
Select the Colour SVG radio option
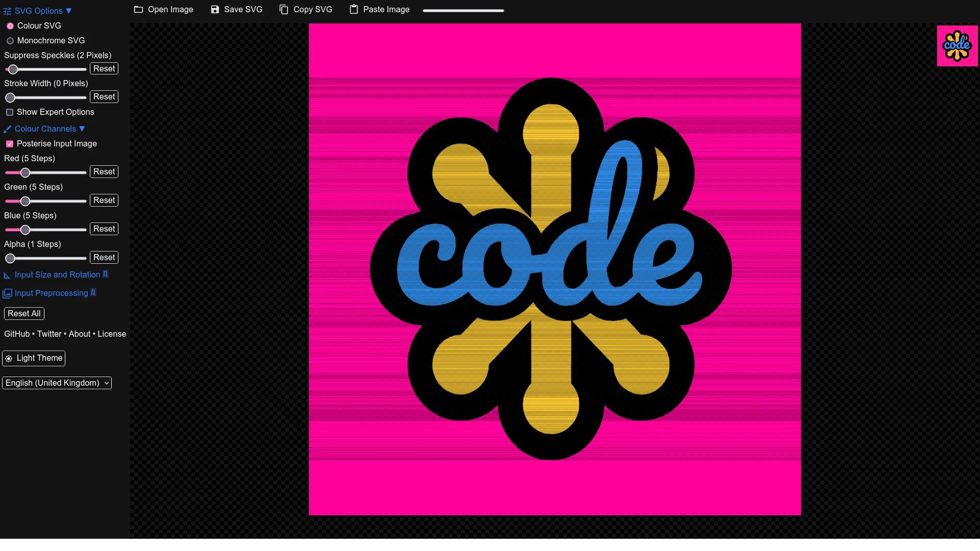pyautogui.click(x=10, y=26)
